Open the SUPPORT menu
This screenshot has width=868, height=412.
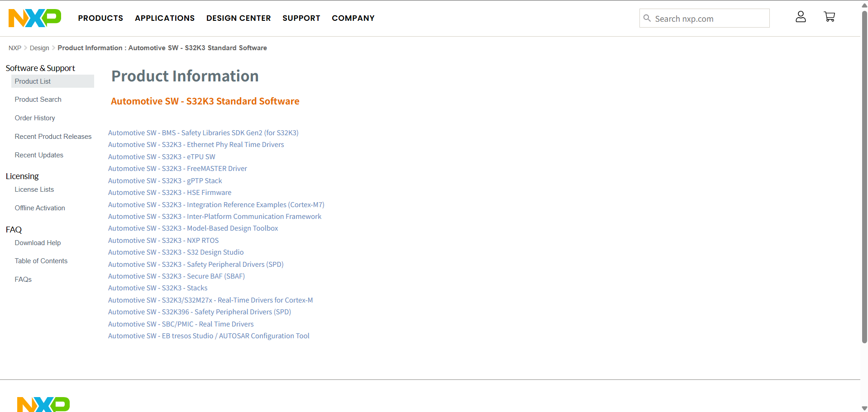tap(301, 18)
